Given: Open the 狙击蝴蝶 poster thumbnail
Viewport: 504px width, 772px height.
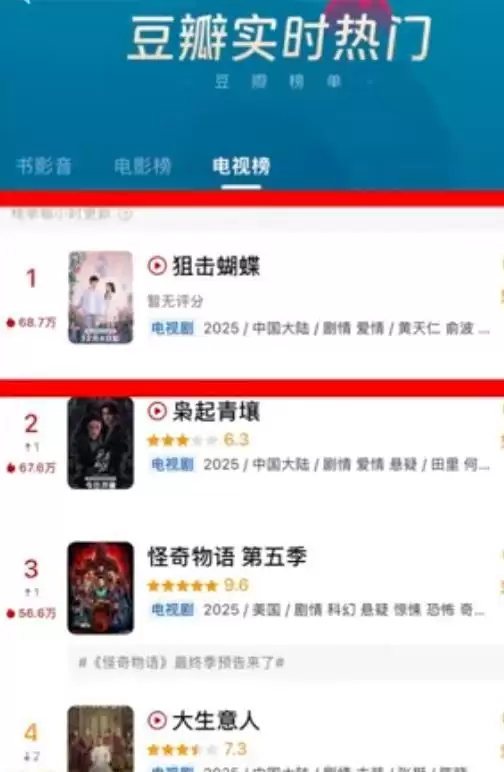Looking at the screenshot, I should [100, 297].
